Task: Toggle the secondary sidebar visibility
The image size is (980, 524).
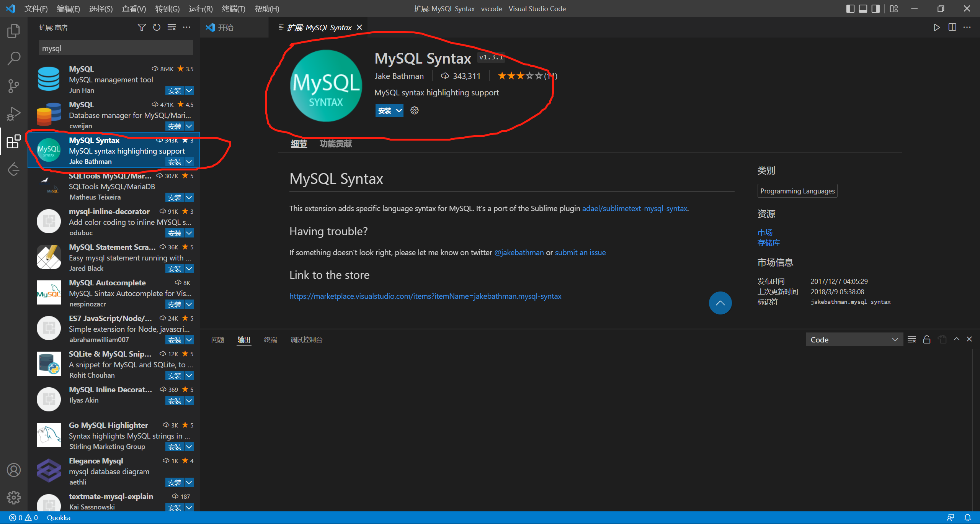Action: 875,8
